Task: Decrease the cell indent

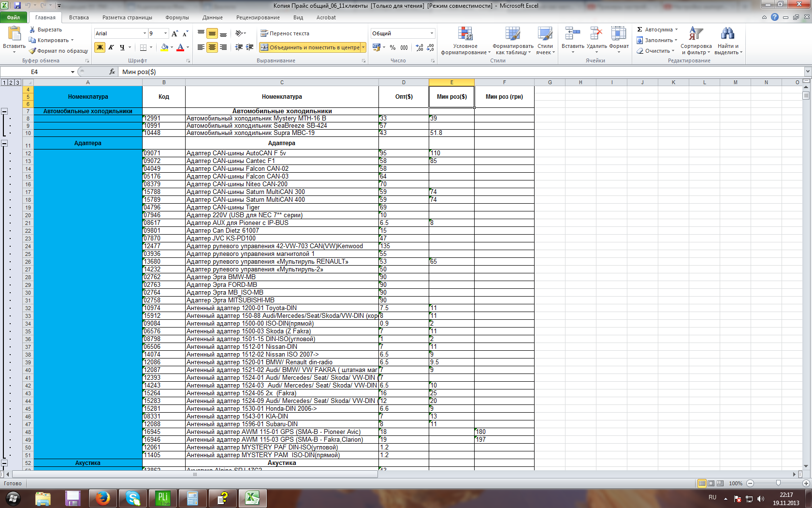Action: 239,47
